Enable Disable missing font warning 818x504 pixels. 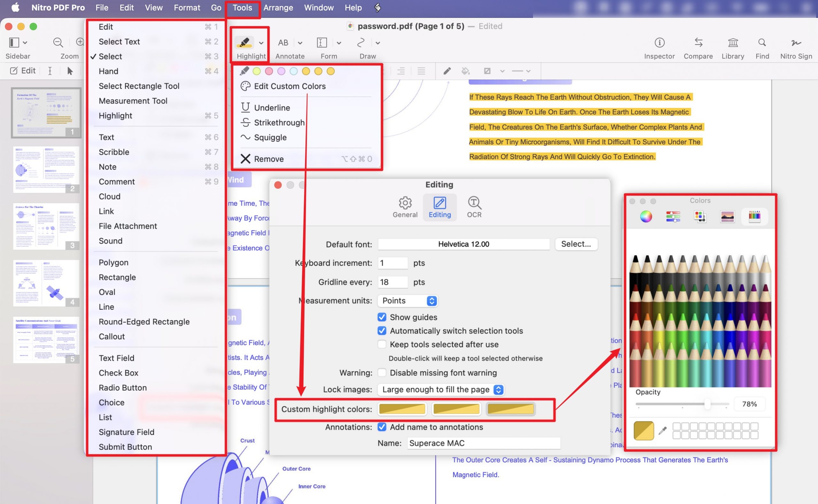[382, 373]
